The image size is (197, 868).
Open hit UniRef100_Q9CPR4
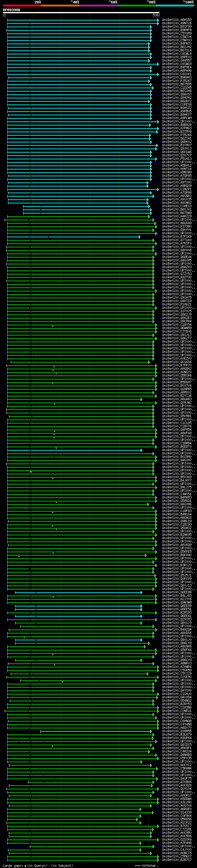pyautogui.click(x=177, y=321)
